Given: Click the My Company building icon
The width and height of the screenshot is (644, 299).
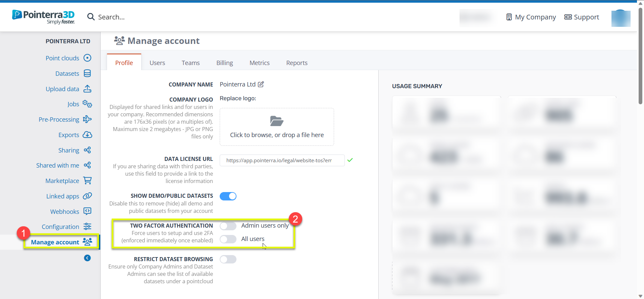Looking at the screenshot, I should click(509, 17).
